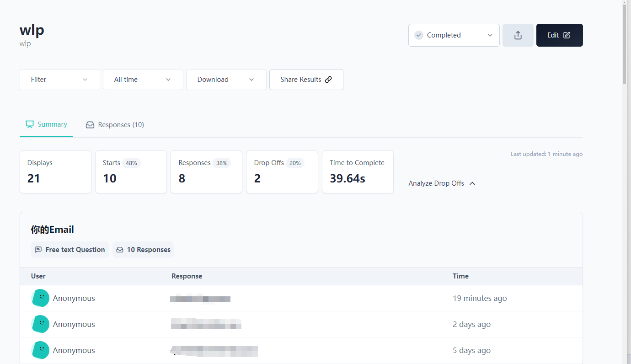Click the third Anonymous user avatar
This screenshot has height=364, width=631.
pyautogui.click(x=41, y=350)
